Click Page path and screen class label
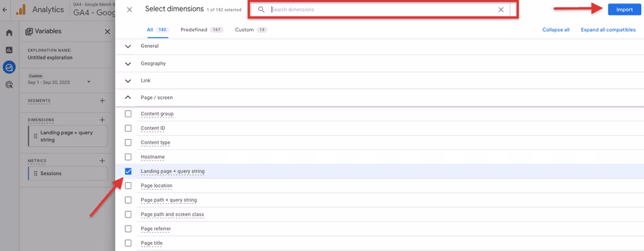The image size is (644, 251). pyautogui.click(x=172, y=214)
